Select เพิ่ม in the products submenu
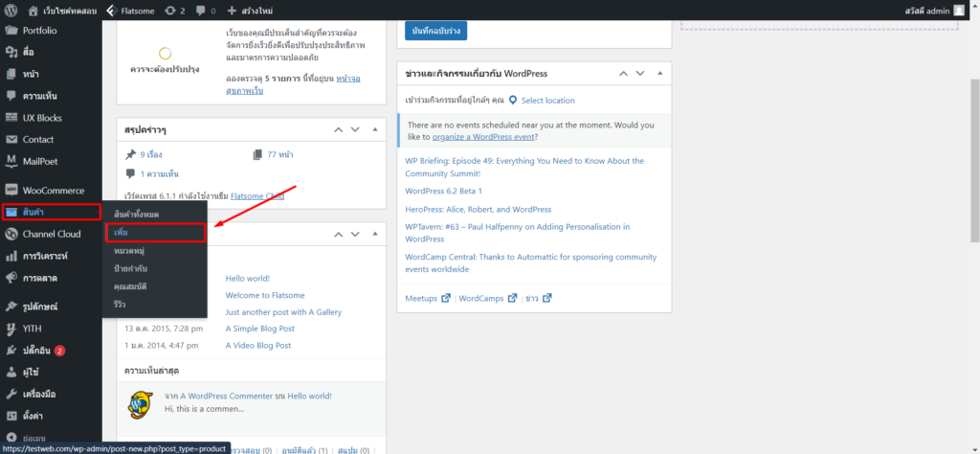 [x=154, y=233]
